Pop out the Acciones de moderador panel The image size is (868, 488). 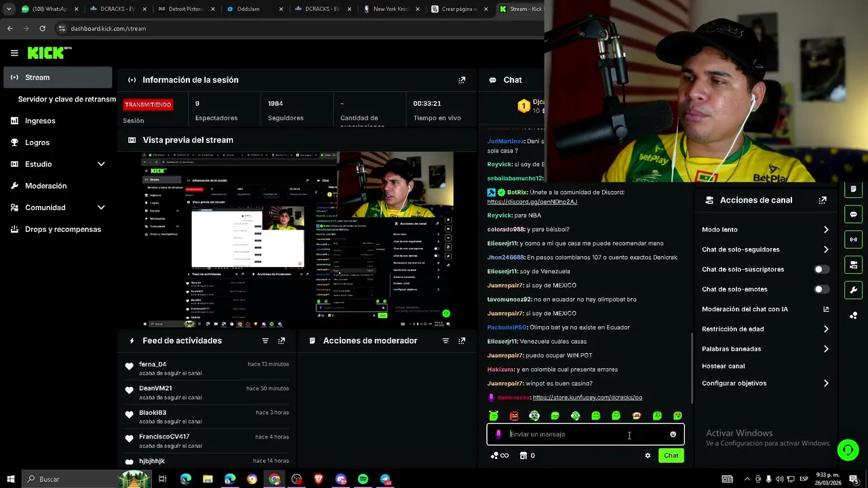point(462,341)
